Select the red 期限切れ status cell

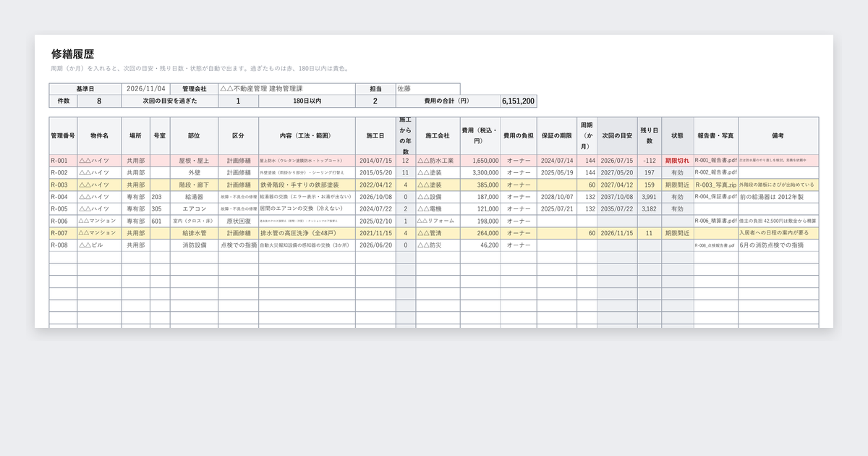point(677,161)
